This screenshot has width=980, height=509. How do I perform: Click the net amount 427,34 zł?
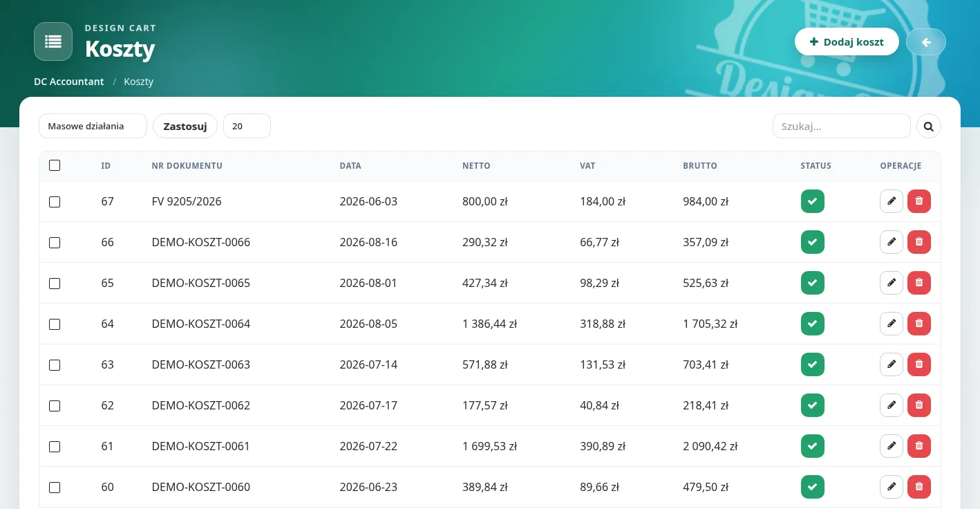pos(485,283)
